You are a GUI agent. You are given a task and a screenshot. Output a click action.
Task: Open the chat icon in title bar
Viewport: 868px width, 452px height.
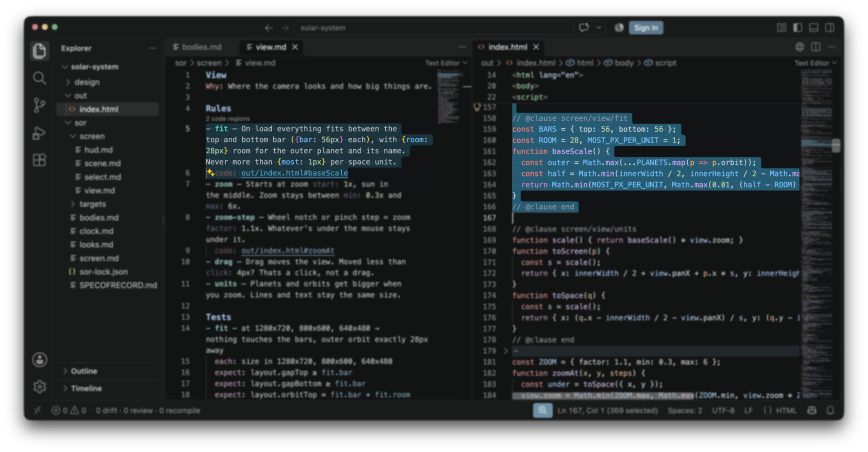584,28
